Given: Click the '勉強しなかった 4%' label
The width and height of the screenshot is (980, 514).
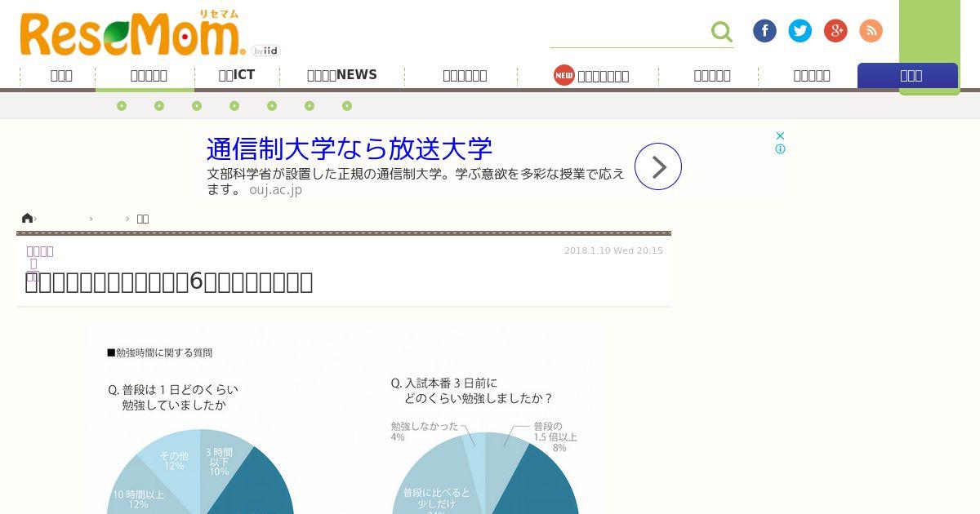Looking at the screenshot, I should 424,432.
